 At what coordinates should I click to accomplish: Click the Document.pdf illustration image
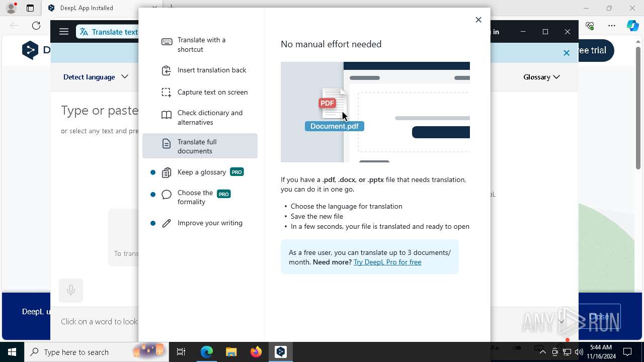[375, 112]
